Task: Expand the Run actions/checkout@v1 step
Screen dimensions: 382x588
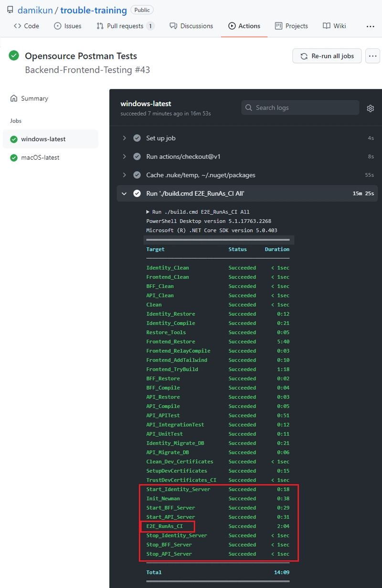Action: pos(124,157)
